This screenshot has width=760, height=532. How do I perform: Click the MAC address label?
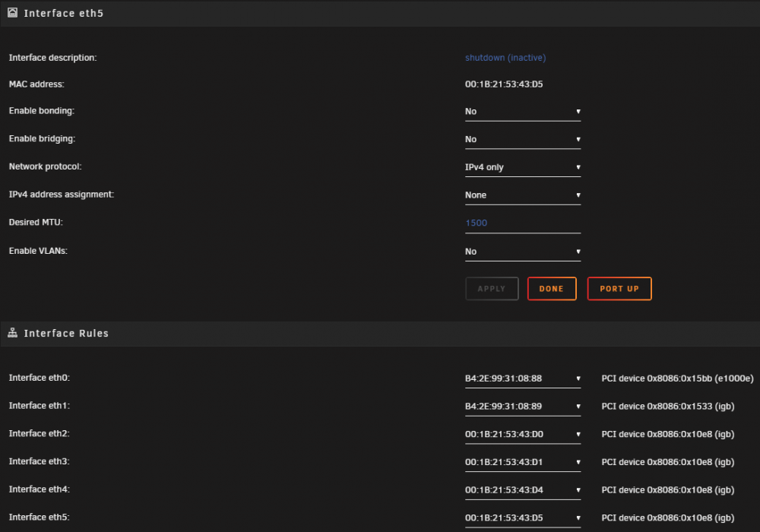36,84
